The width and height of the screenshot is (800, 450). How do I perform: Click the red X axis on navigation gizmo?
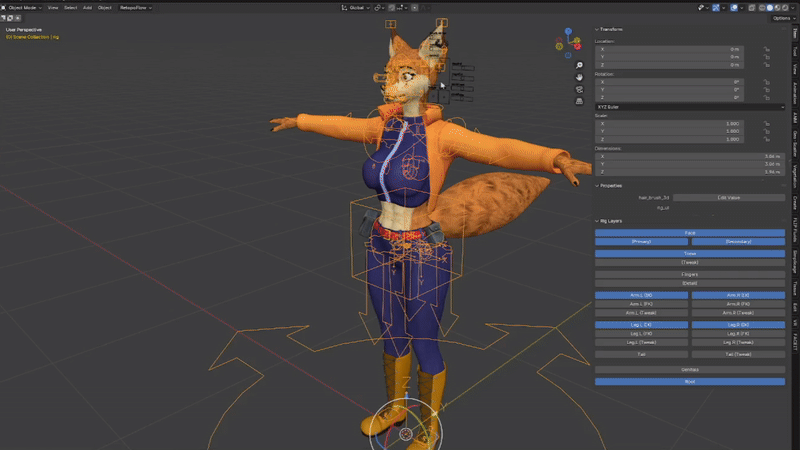click(578, 47)
